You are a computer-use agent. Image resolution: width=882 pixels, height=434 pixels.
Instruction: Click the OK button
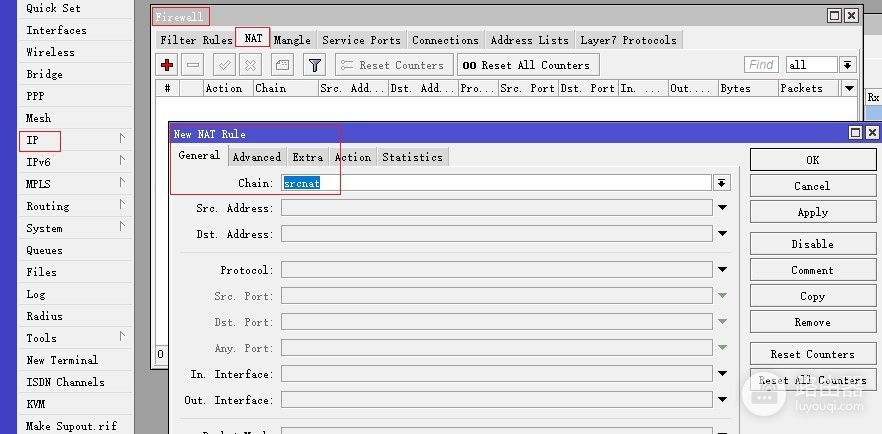(813, 160)
